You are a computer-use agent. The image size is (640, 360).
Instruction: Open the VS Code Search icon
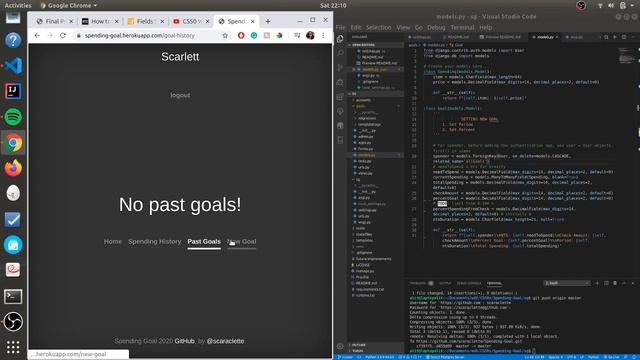click(x=340, y=53)
